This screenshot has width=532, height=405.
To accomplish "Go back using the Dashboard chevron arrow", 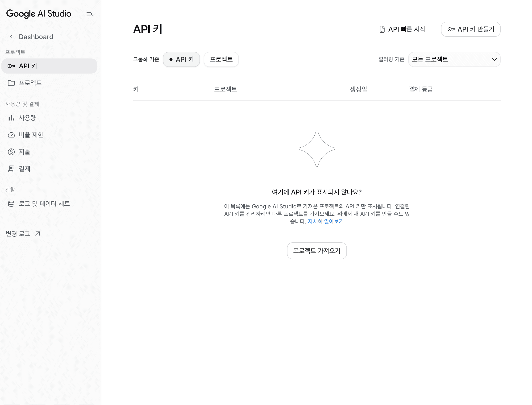I will coord(11,37).
